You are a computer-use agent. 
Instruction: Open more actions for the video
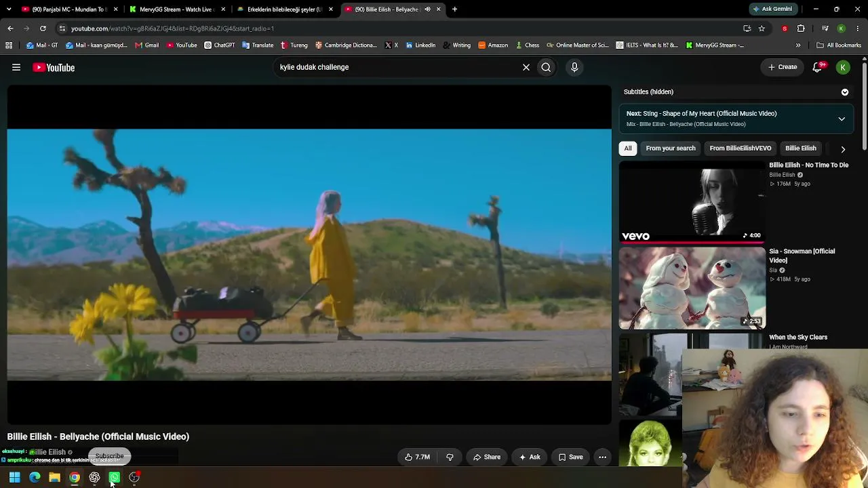coord(602,457)
